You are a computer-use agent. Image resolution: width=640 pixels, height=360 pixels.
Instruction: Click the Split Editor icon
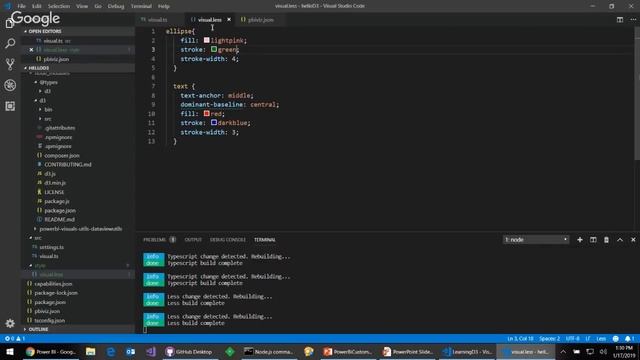pyautogui.click(x=620, y=20)
